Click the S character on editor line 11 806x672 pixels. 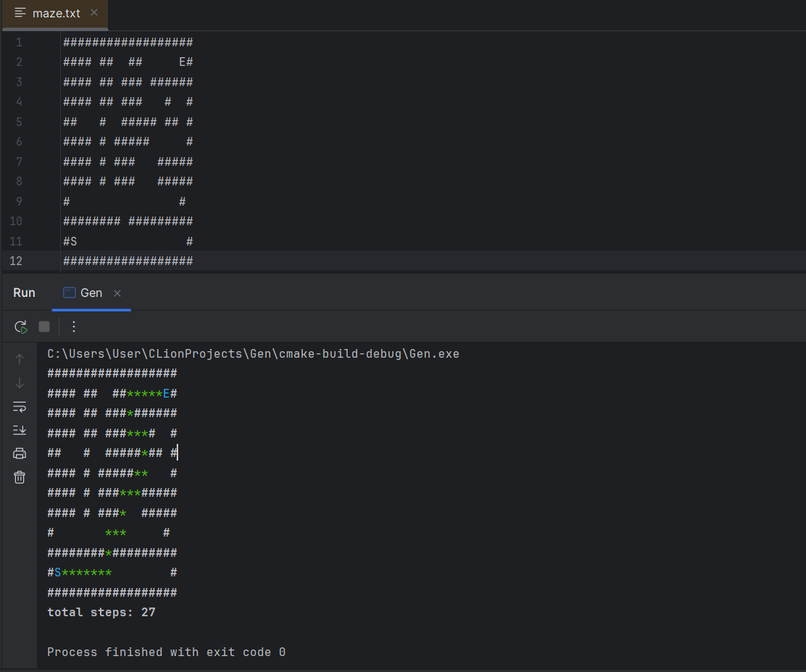click(74, 241)
